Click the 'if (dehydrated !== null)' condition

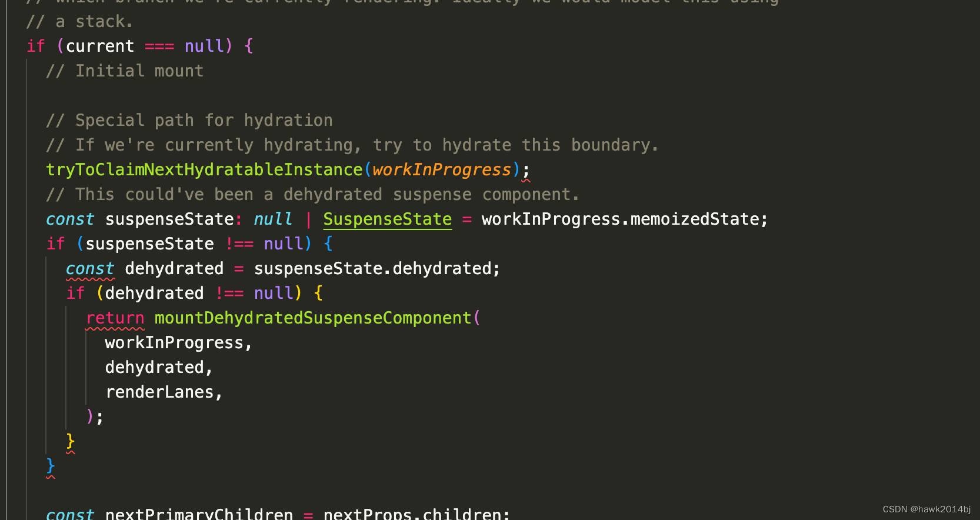click(x=184, y=294)
